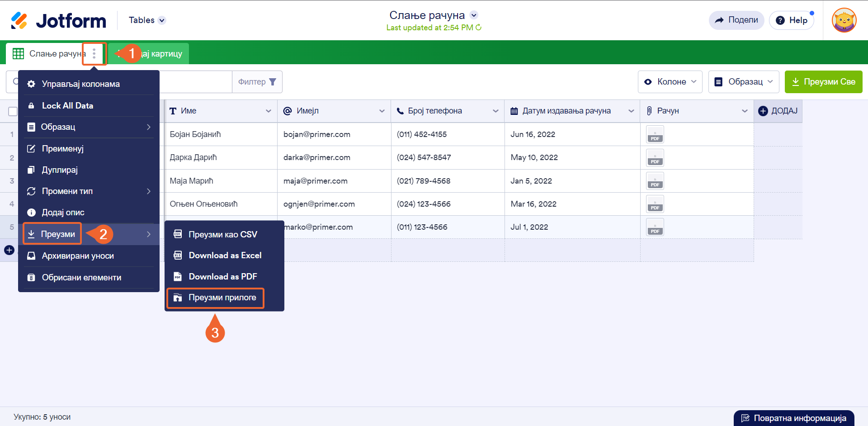Open the Имејл column header arrow

[382, 111]
